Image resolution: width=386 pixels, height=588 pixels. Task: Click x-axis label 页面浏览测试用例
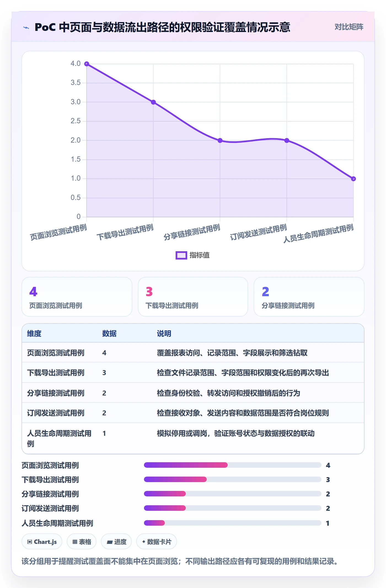point(58,232)
